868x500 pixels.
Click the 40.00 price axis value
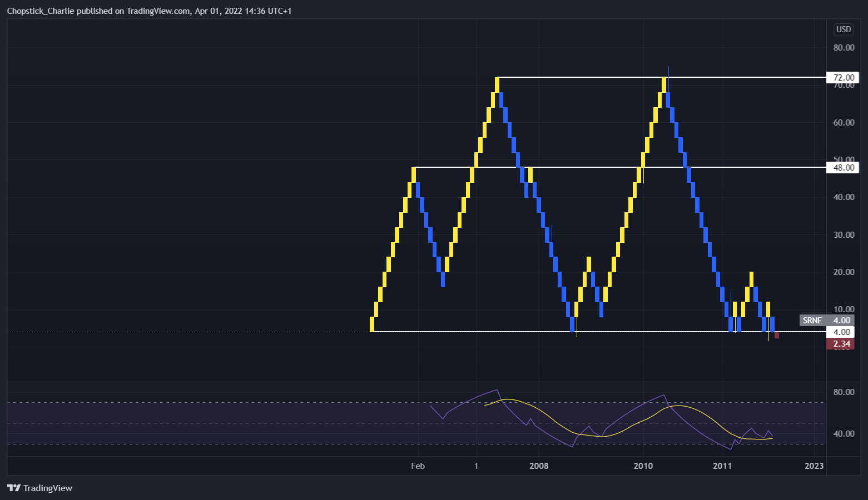844,197
